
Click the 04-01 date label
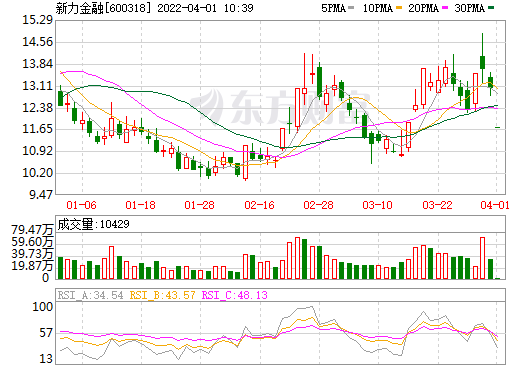click(x=495, y=205)
